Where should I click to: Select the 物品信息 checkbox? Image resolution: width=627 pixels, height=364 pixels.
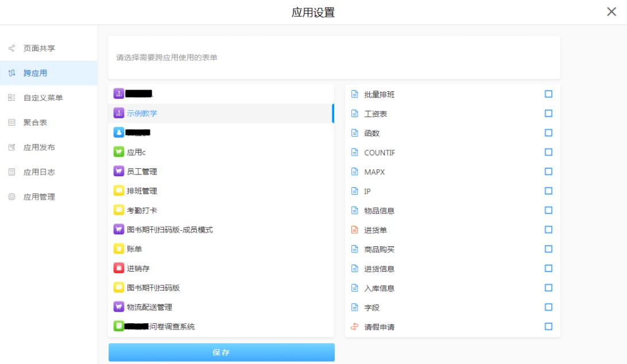(x=548, y=210)
